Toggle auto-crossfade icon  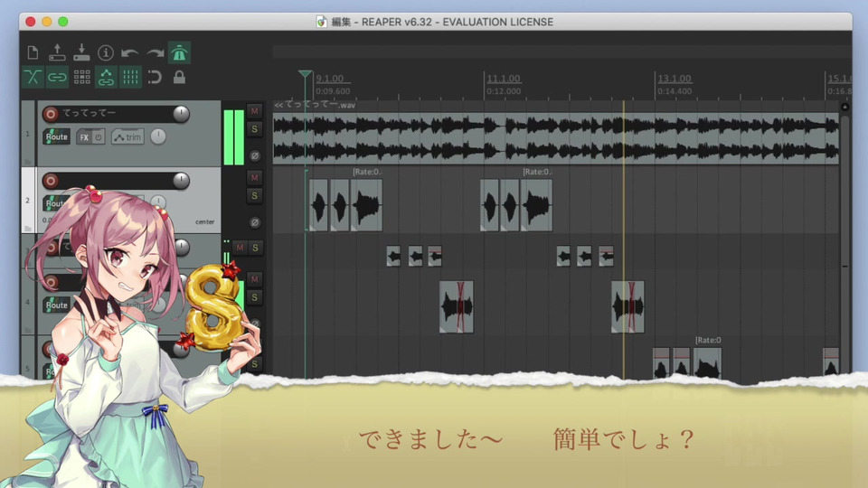[33, 77]
